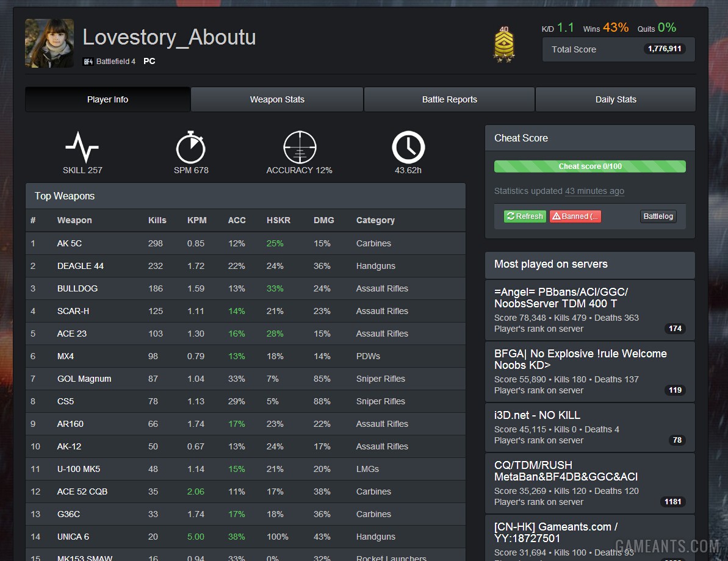Click the '43 minutes ago' timestamp
728x561 pixels.
(x=594, y=191)
